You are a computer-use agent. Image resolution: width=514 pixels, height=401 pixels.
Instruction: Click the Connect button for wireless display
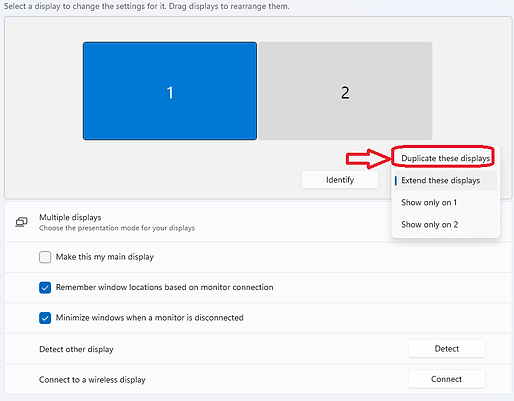[447, 379]
